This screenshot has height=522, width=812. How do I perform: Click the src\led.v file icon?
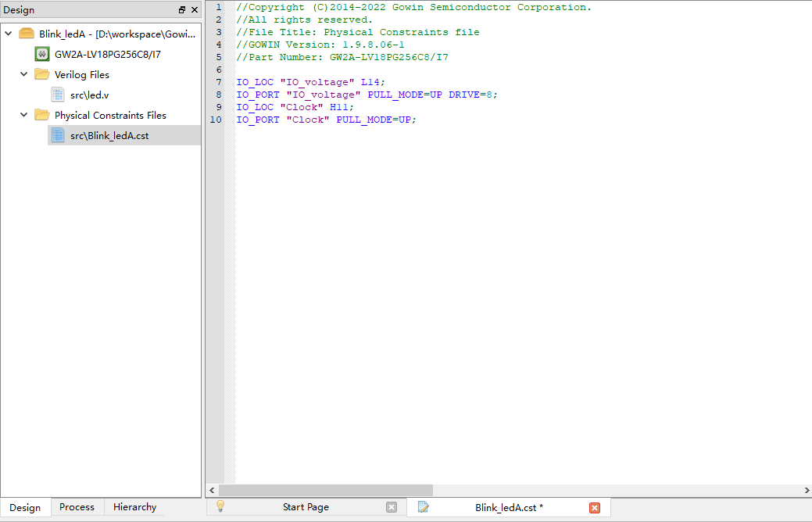tap(58, 95)
